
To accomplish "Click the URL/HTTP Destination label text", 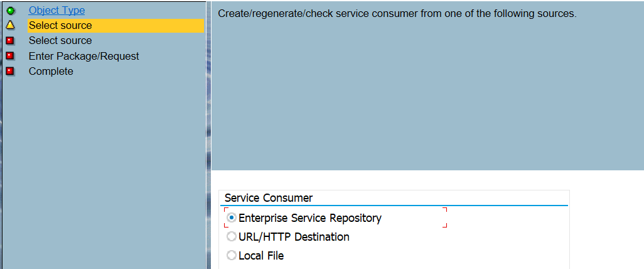I will click(x=294, y=237).
